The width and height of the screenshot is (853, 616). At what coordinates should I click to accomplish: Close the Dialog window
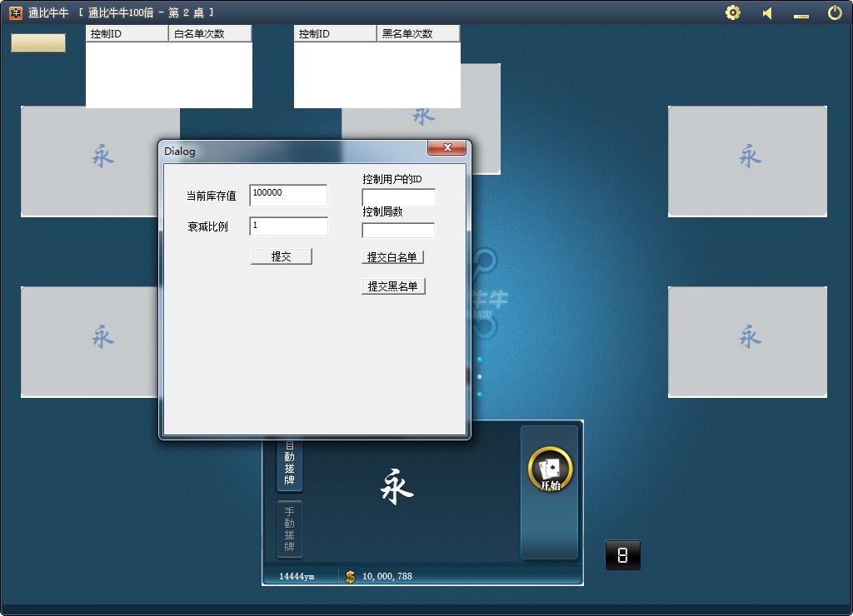point(446,148)
